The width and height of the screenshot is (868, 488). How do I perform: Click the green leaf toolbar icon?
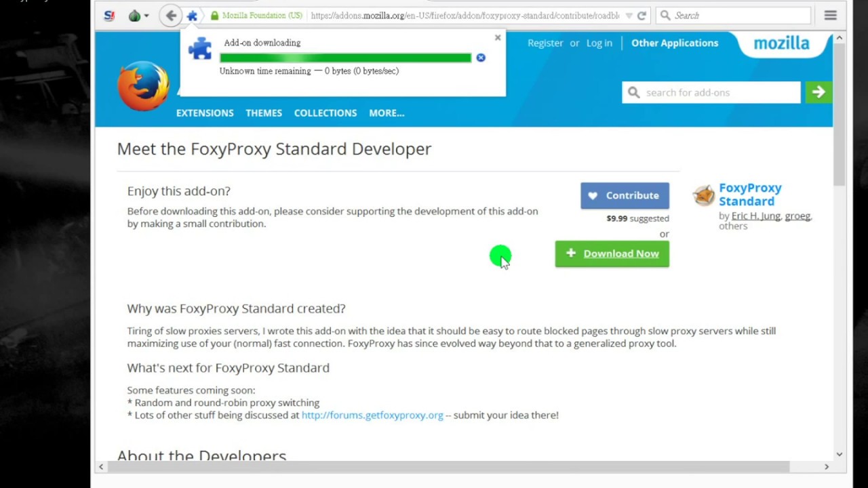coord(134,16)
